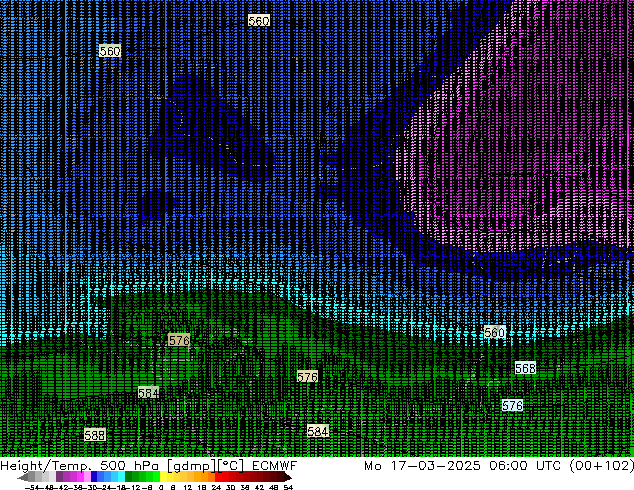Viewport: 634px width, 490px height.
Task: Click the ECMWF model label
Action: (x=275, y=466)
